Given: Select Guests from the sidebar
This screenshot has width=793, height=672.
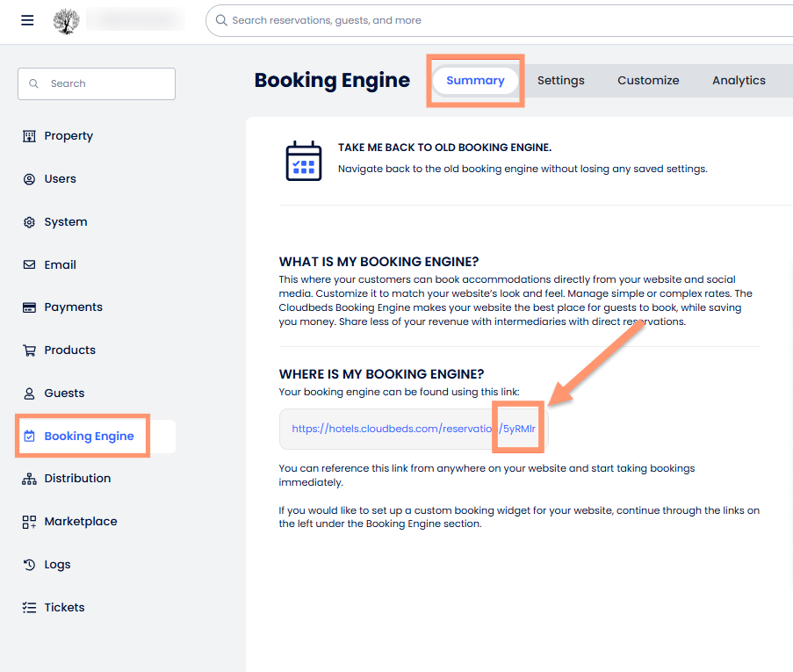Looking at the screenshot, I should (x=64, y=394).
